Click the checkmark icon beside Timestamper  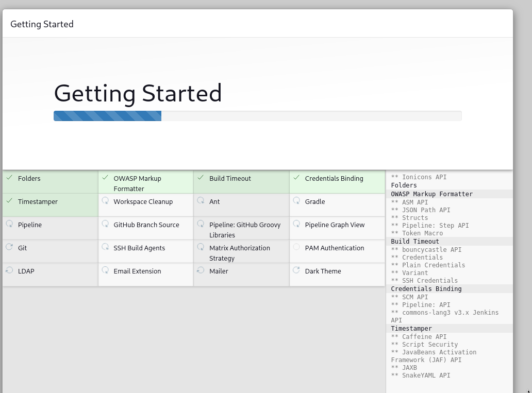pos(9,201)
